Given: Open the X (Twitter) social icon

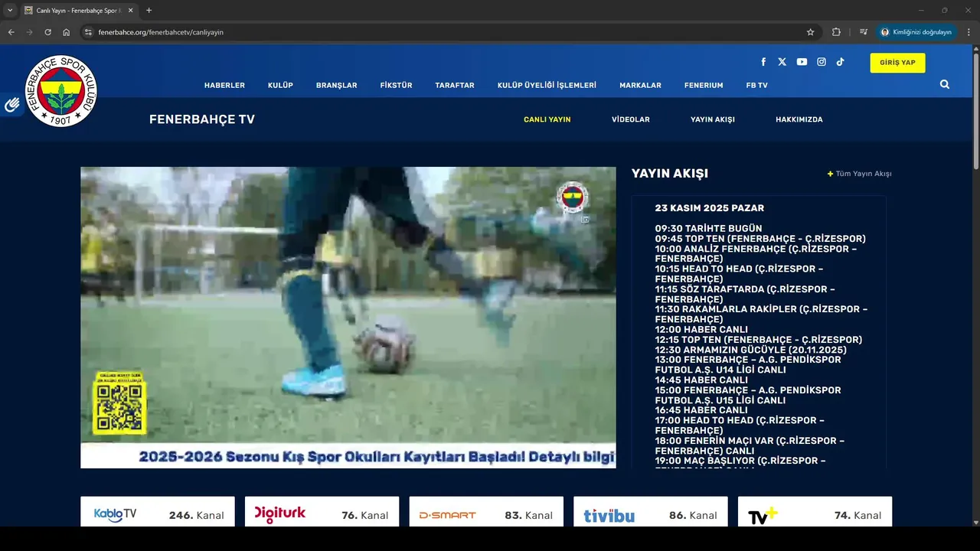Looking at the screenshot, I should pos(782,62).
